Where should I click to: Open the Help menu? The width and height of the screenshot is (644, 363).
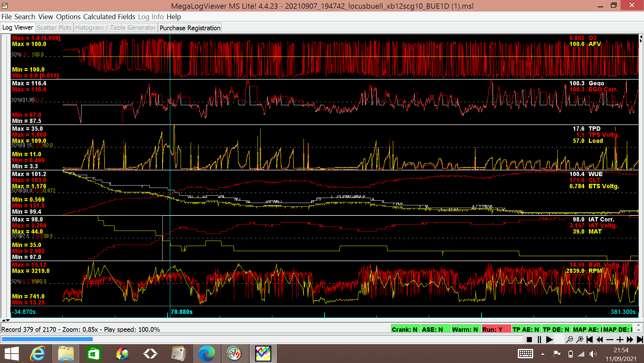tap(174, 17)
